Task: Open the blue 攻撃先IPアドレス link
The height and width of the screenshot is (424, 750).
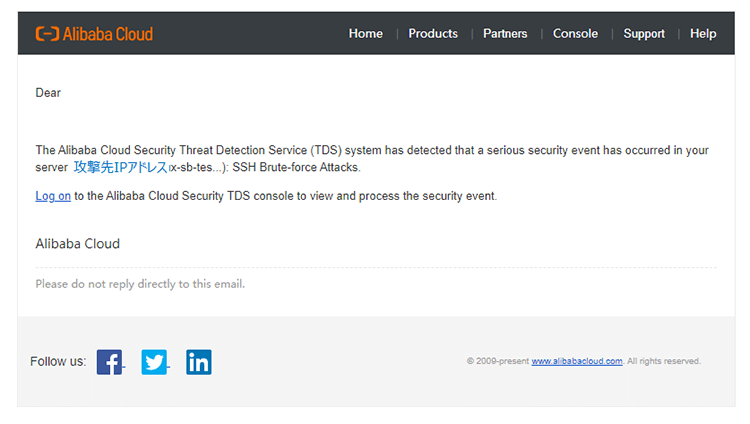Action: [120, 167]
